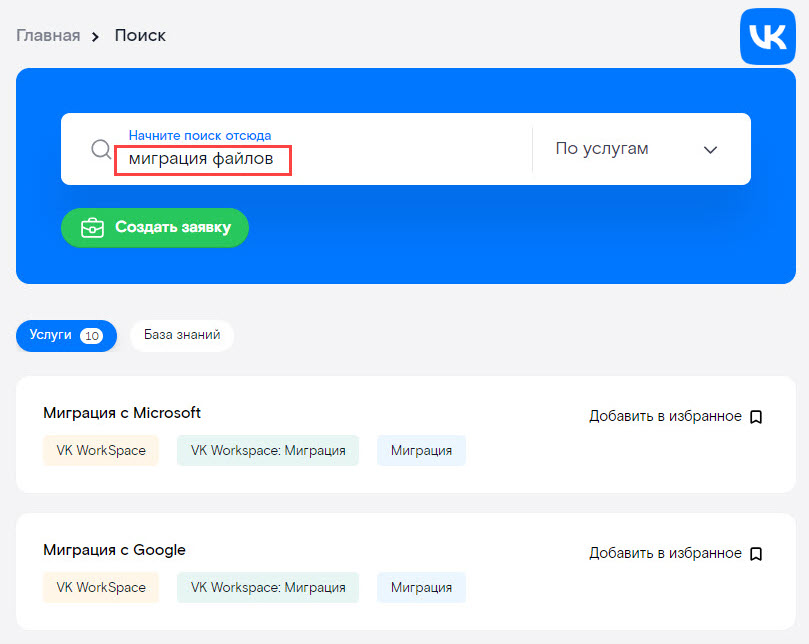809x644 pixels.
Task: Switch to the База знаний tab
Action: (181, 336)
